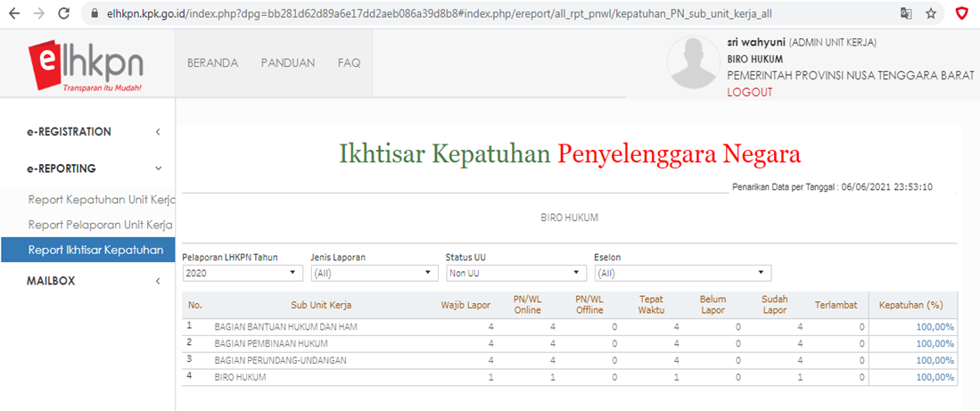
Task: Click the browser forward arrow
Action: click(39, 13)
